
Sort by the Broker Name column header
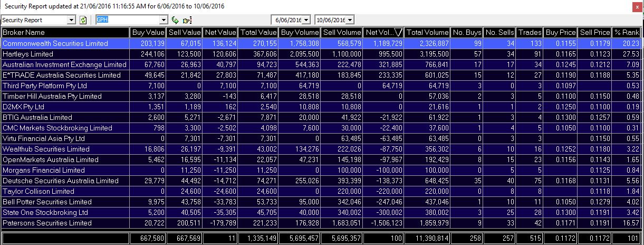pyautogui.click(x=65, y=32)
